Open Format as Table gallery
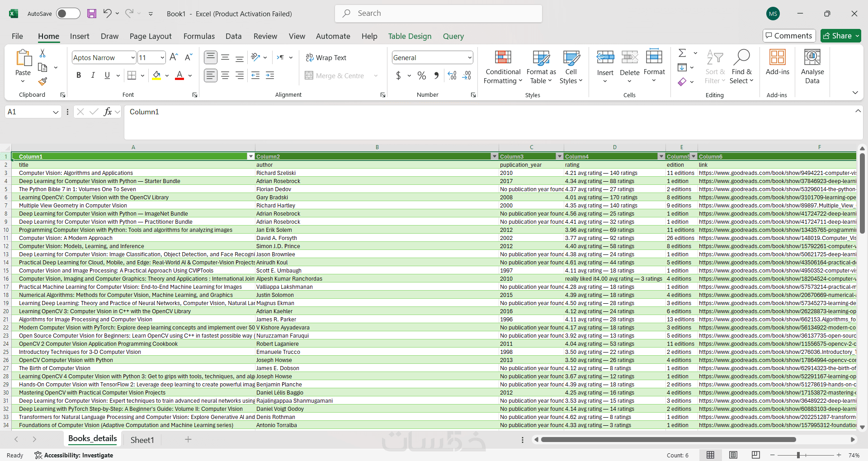The width and height of the screenshot is (868, 461). pos(541,67)
